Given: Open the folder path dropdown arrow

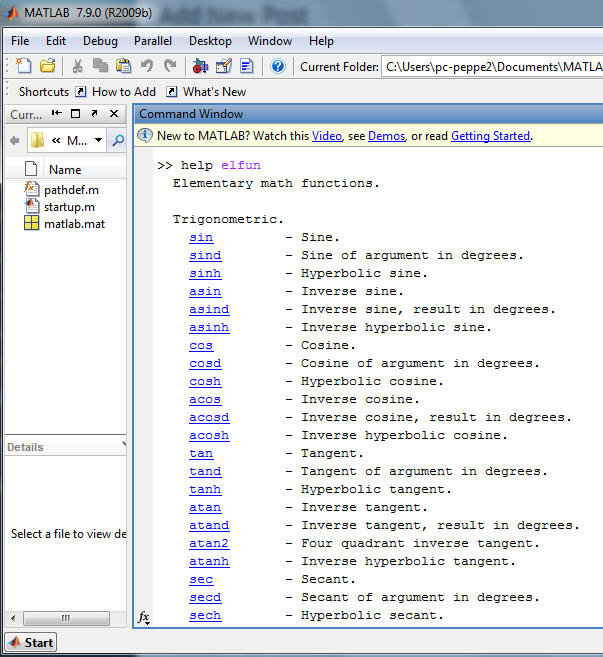Looking at the screenshot, I should [98, 140].
